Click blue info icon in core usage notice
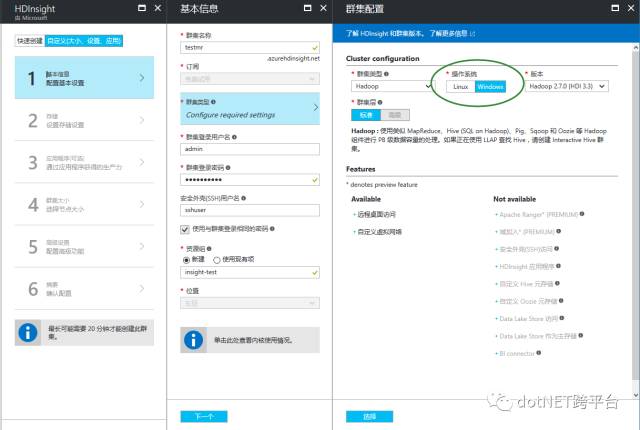This screenshot has width=640, height=430. pyautogui.click(x=193, y=340)
